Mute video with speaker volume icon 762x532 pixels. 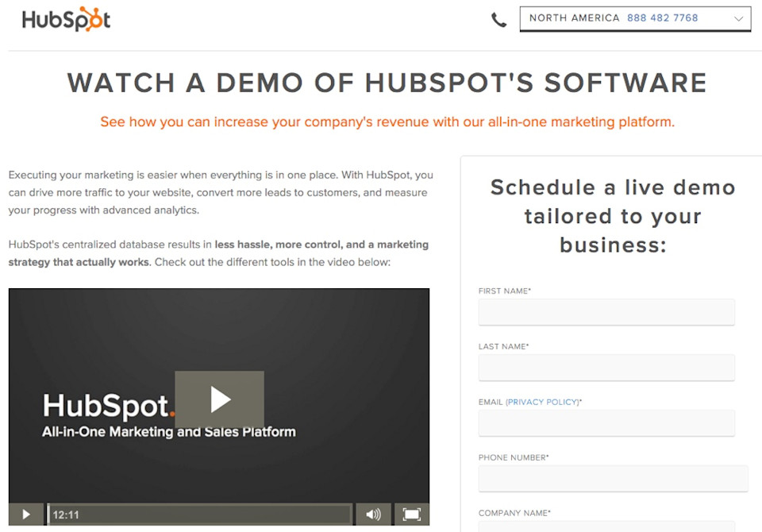373,514
